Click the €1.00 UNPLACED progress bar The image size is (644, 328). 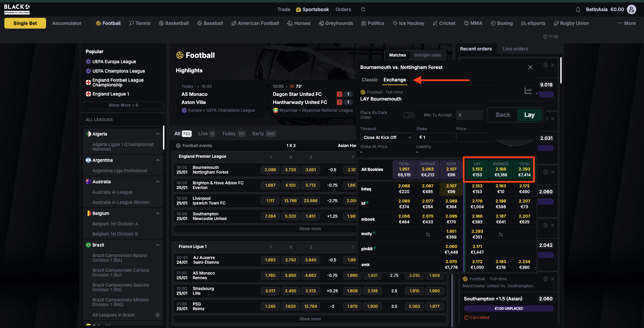coord(509,308)
